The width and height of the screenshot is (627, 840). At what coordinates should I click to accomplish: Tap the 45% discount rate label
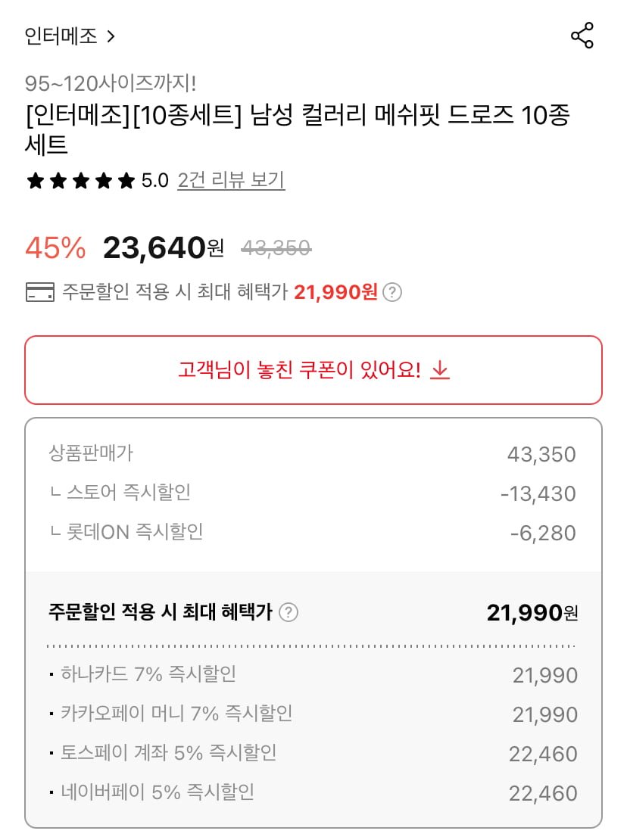click(x=55, y=247)
